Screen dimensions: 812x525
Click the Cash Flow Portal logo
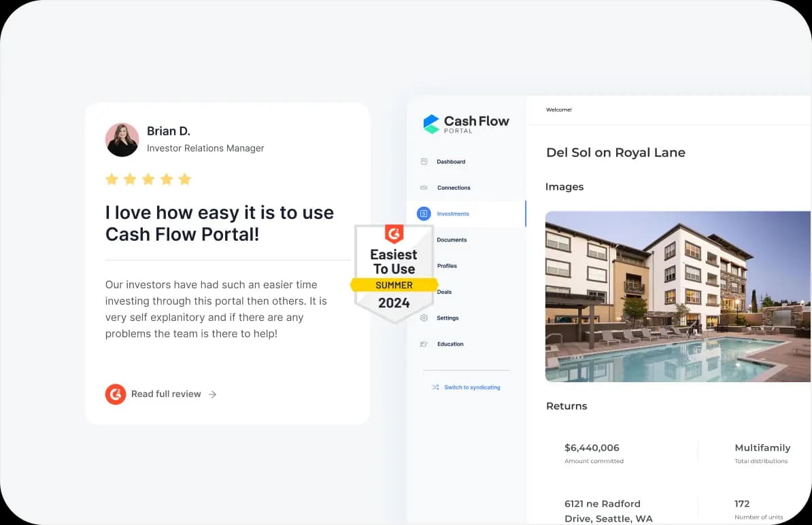coord(466,124)
